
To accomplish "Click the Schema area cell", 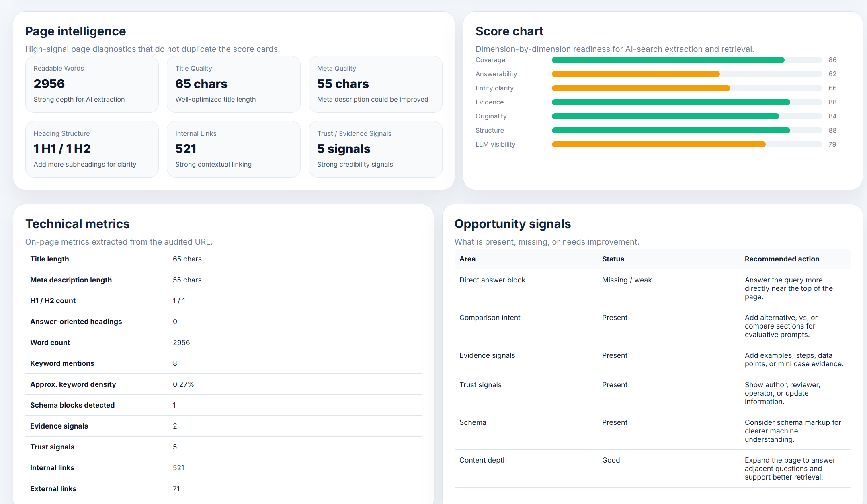I will pyautogui.click(x=473, y=422).
